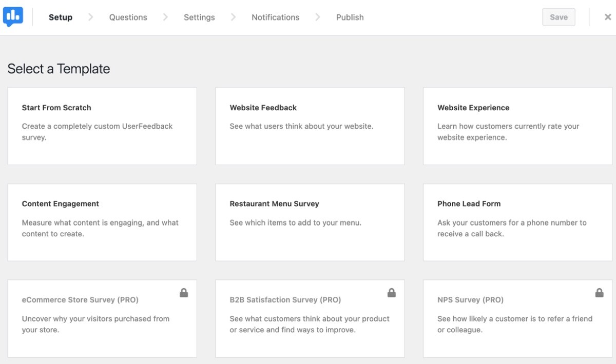Switch to the Questions step

tap(128, 17)
